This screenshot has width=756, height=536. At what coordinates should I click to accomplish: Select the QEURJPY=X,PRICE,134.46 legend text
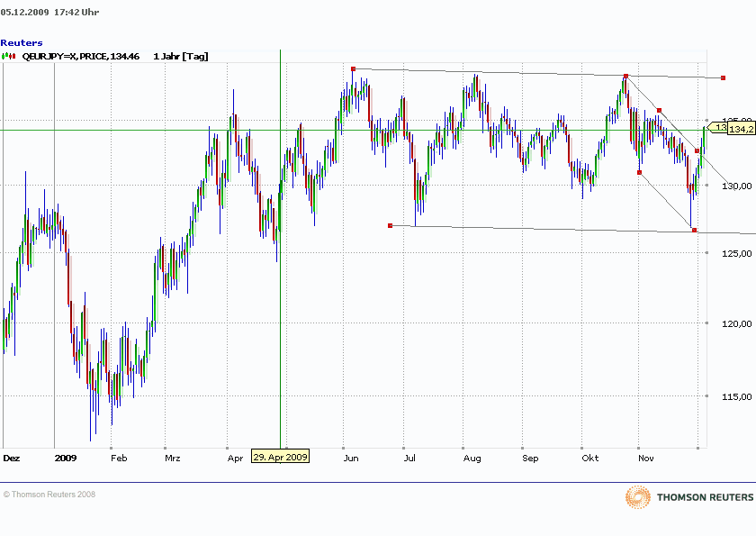(x=80, y=57)
